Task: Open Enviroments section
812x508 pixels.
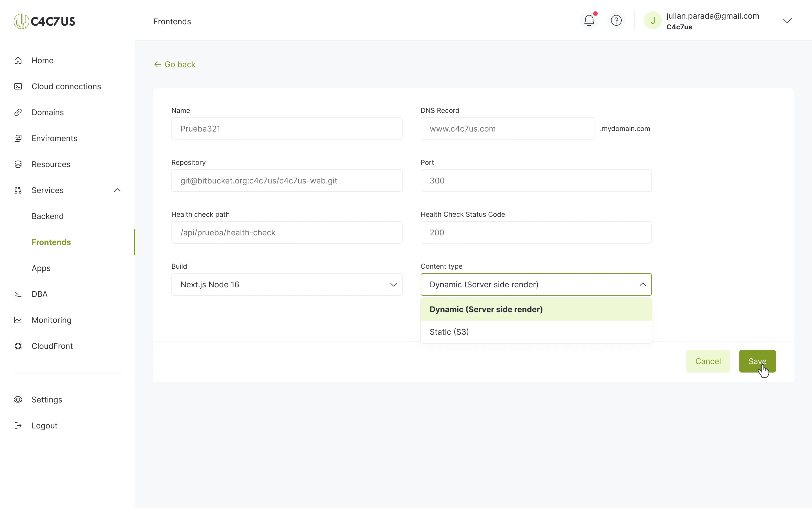Action: pyautogui.click(x=54, y=138)
